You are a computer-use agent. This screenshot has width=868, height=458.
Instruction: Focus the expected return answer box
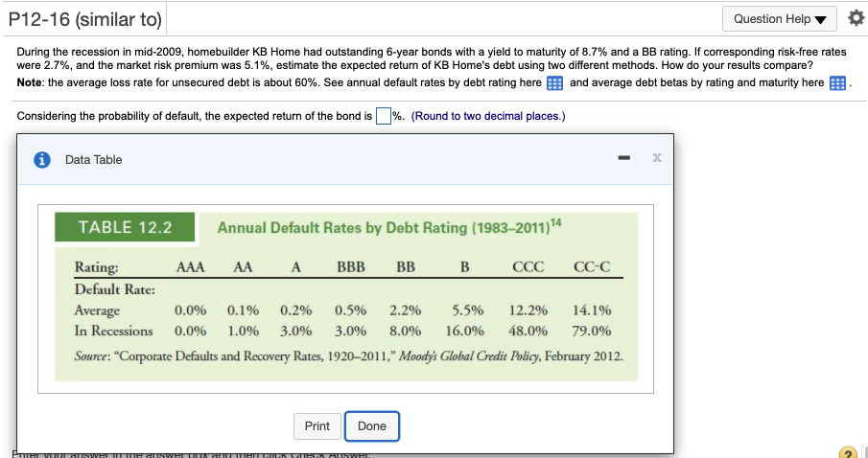[x=383, y=116]
